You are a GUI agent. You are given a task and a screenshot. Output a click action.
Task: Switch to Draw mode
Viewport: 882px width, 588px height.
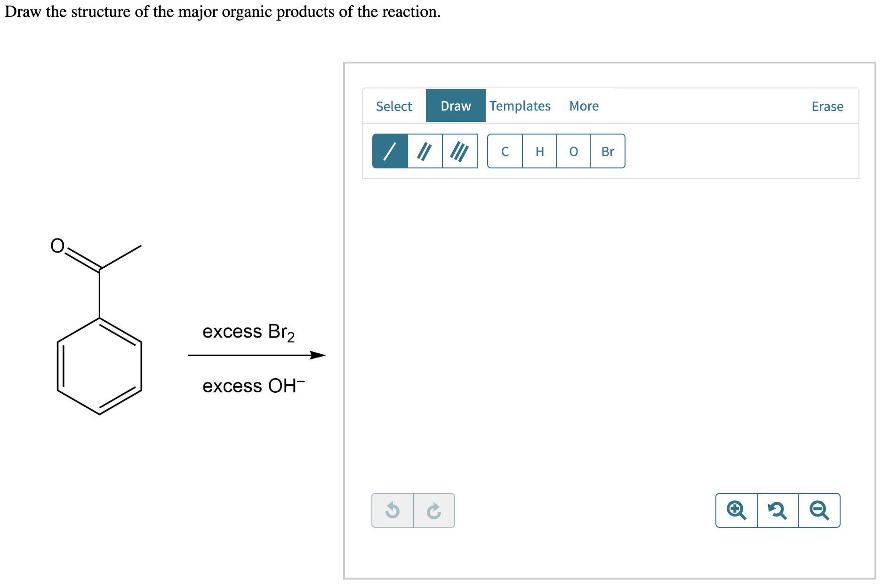tap(455, 106)
